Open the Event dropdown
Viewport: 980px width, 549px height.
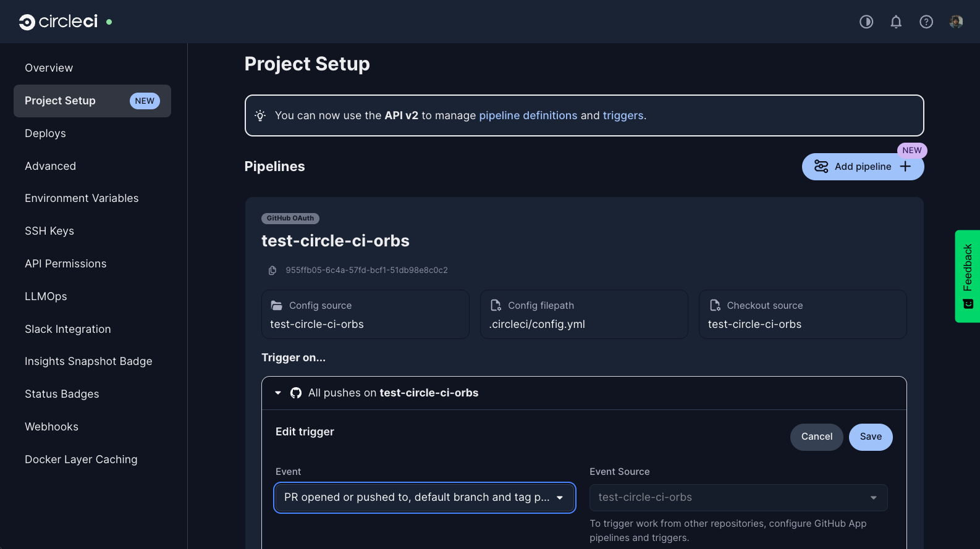coord(425,498)
